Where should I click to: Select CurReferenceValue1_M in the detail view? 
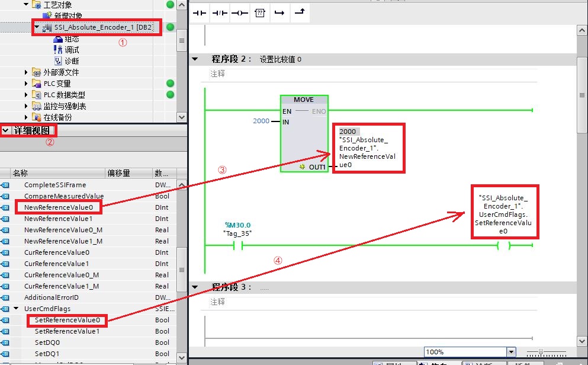62,286
